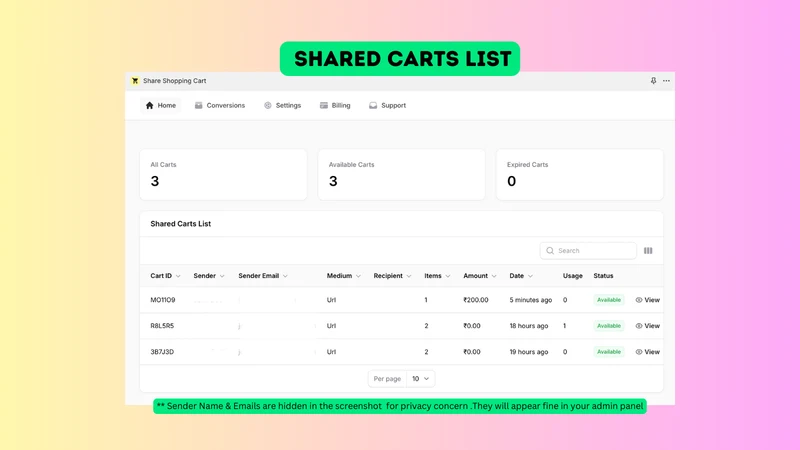800x450 pixels.
Task: View cart MO11O9 details
Action: pos(647,300)
